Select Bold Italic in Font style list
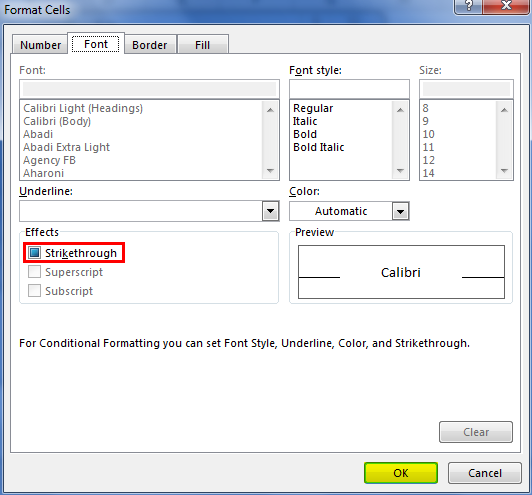This screenshot has width=532, height=495. click(319, 147)
